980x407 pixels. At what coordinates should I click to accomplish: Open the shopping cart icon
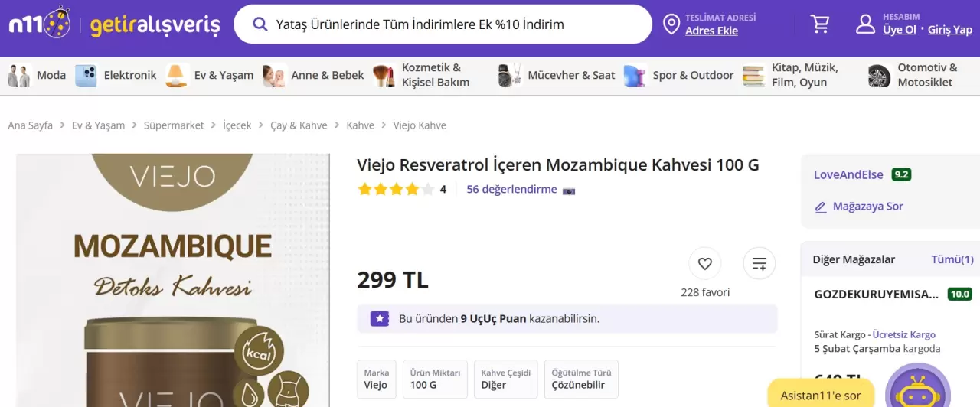point(820,24)
